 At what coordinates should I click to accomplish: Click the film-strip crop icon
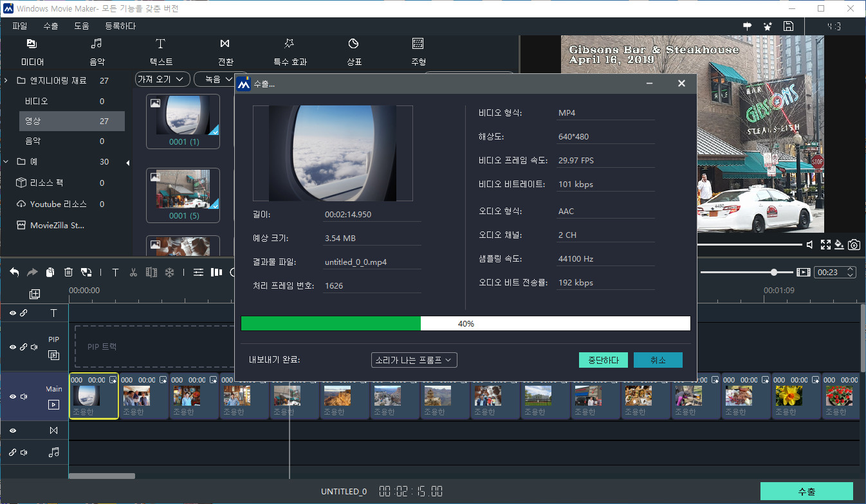151,273
